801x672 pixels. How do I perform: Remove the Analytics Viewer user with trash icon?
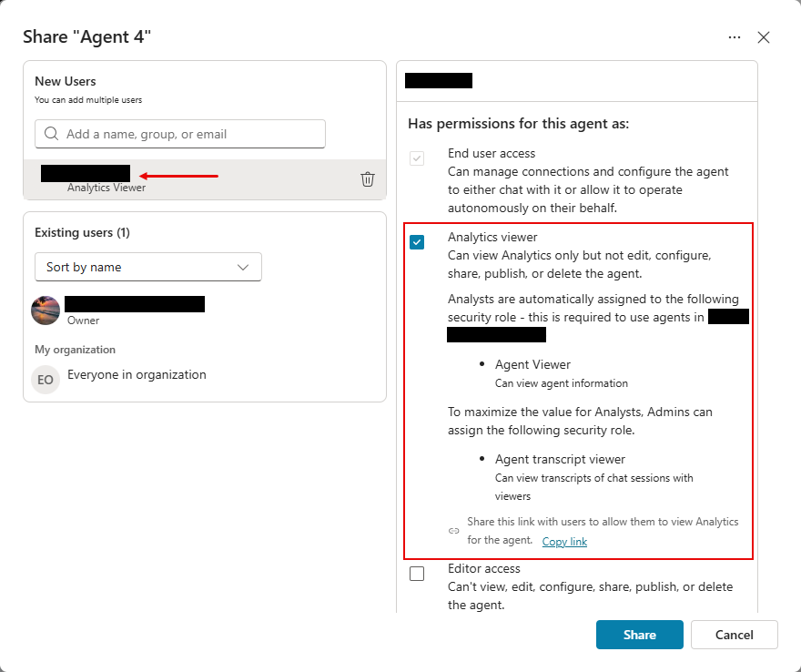pos(368,178)
